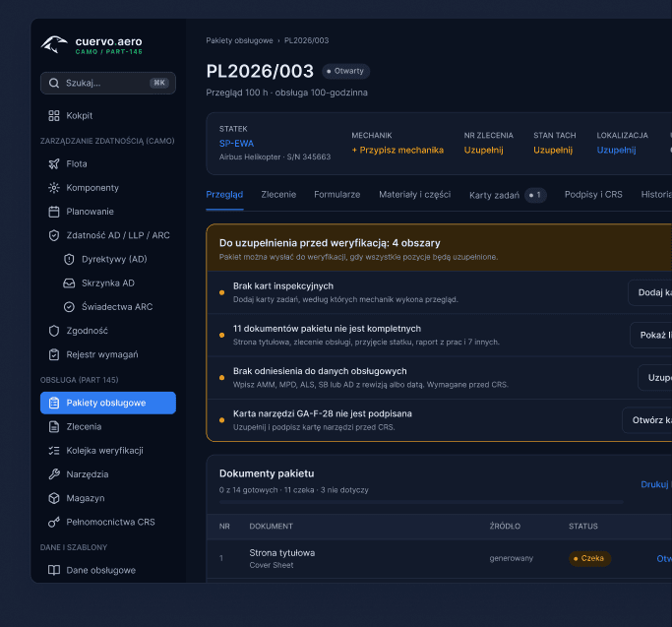Select the Przegląd tab
672x627 pixels.
pyautogui.click(x=224, y=195)
